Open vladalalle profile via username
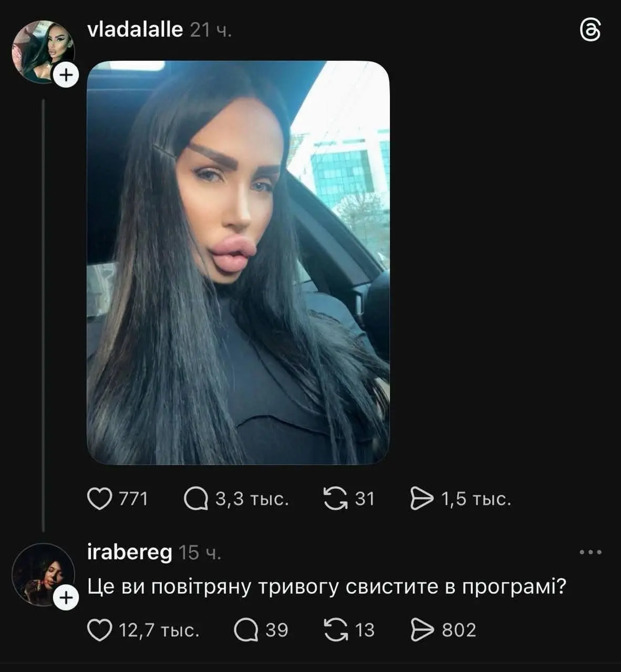Image resolution: width=621 pixels, height=672 pixels. coord(135,30)
